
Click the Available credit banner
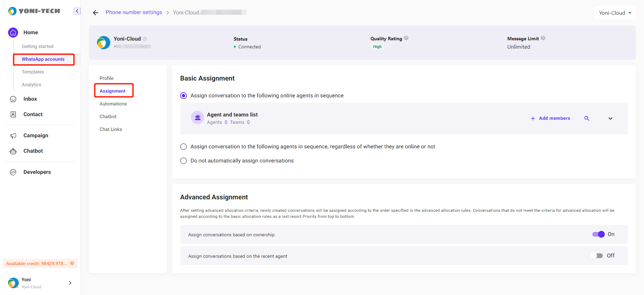point(40,263)
